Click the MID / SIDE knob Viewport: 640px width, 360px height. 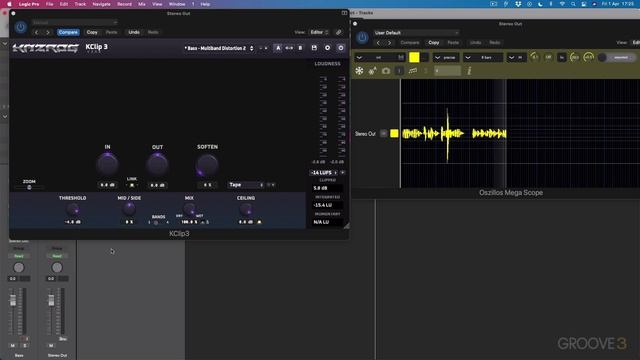point(129,209)
